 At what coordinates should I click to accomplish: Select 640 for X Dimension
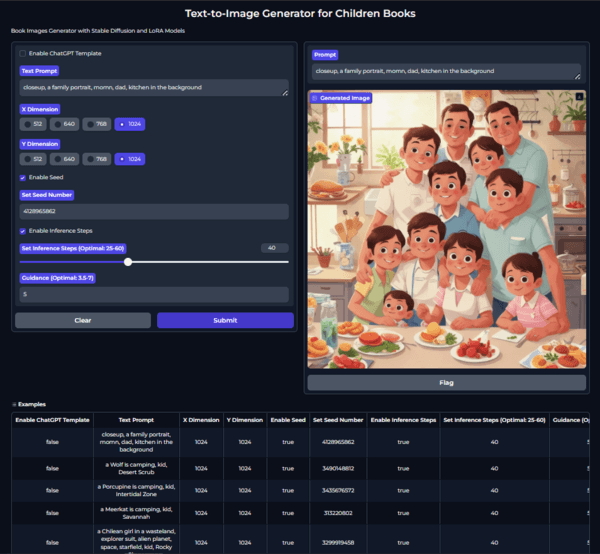pyautogui.click(x=64, y=124)
